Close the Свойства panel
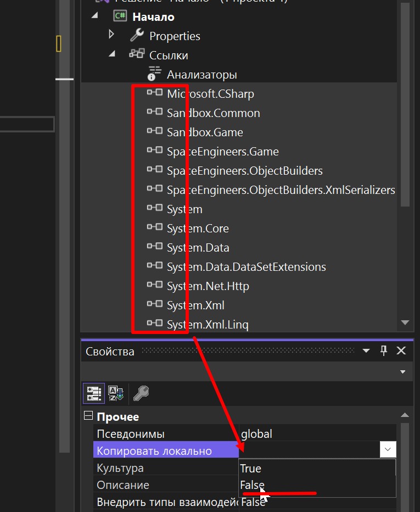 pos(401,350)
